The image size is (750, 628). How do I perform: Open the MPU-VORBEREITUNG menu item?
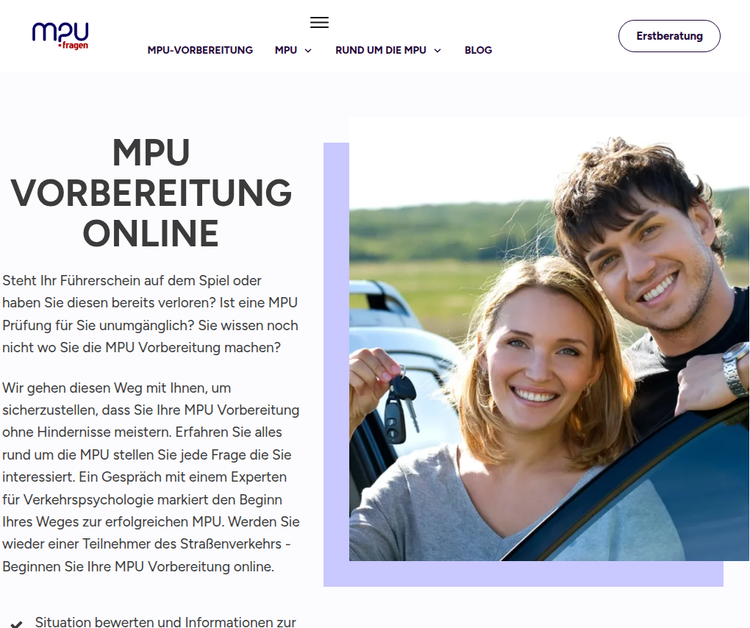pyautogui.click(x=200, y=50)
